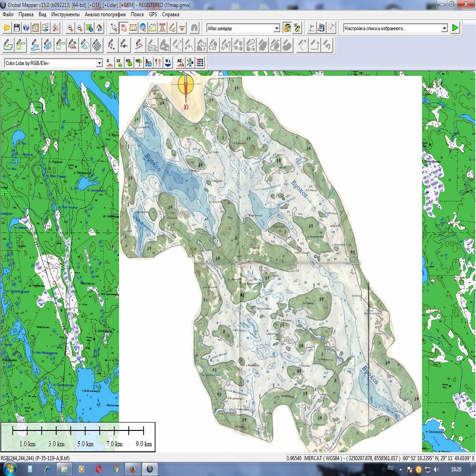Viewport: 476px width, 476px height.
Task: Open the Поиск menu
Action: click(x=137, y=14)
